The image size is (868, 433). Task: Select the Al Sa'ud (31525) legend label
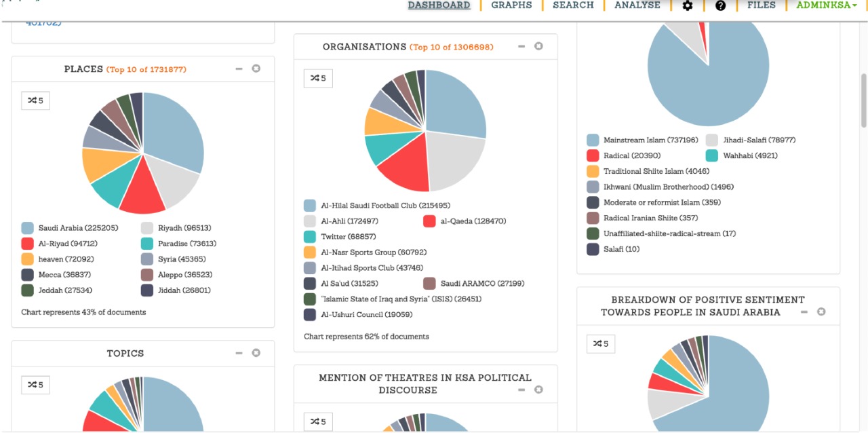350,284
